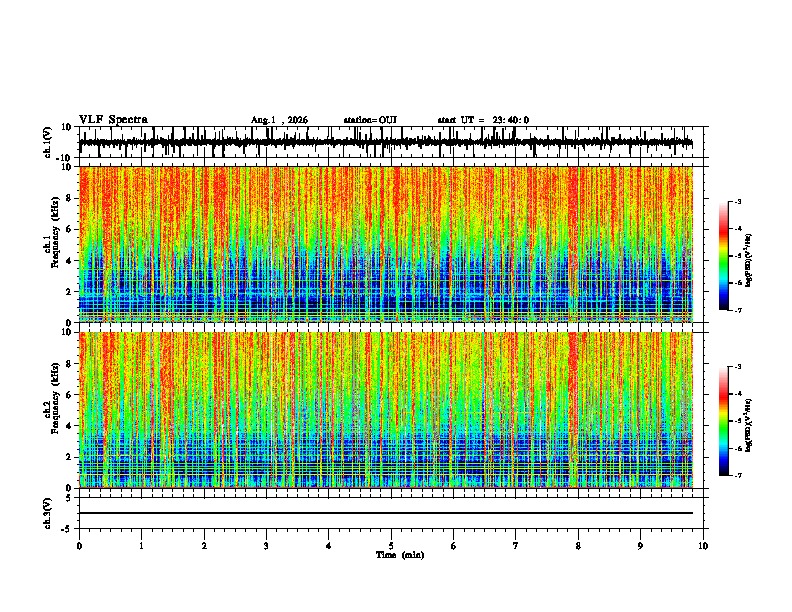Click the "-7" label on ch.2 color bar

point(737,475)
